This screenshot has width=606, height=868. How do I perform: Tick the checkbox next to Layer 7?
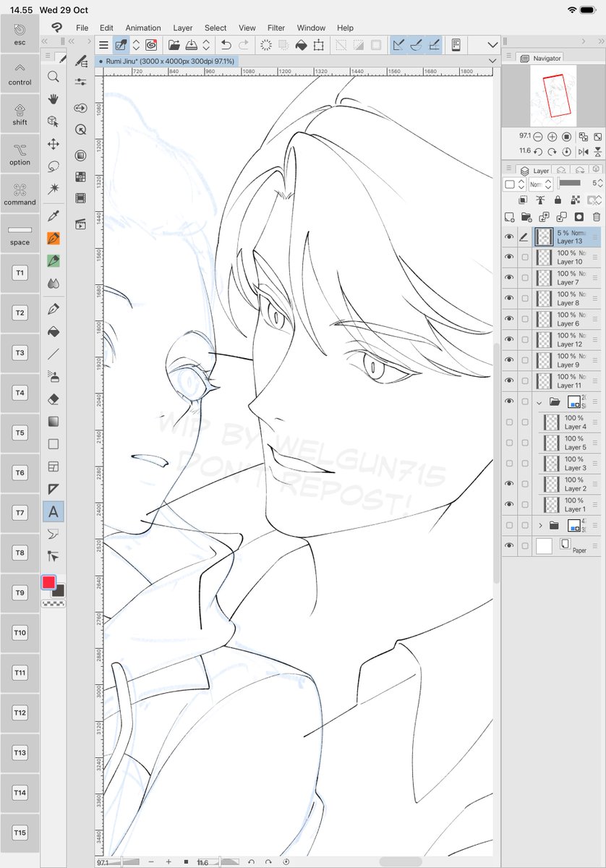point(525,278)
